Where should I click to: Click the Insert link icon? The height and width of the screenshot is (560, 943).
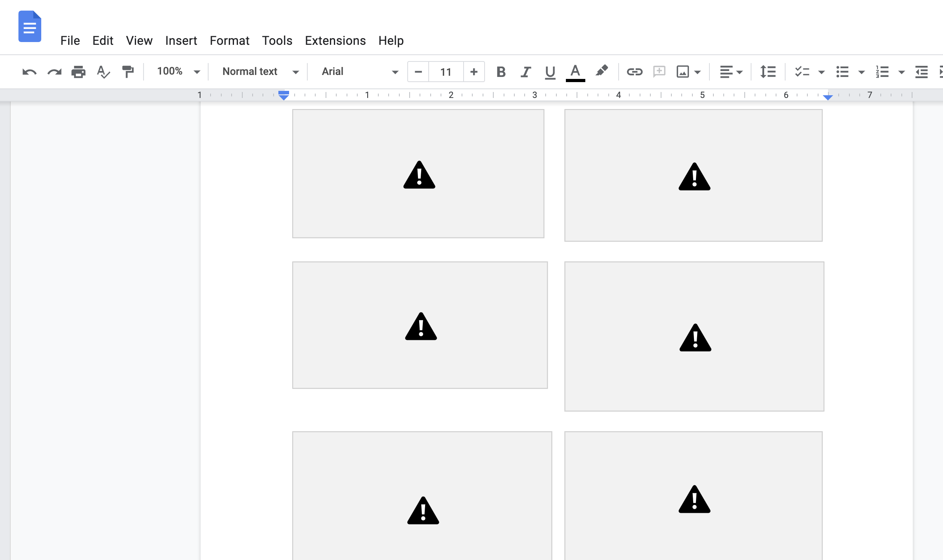632,71
